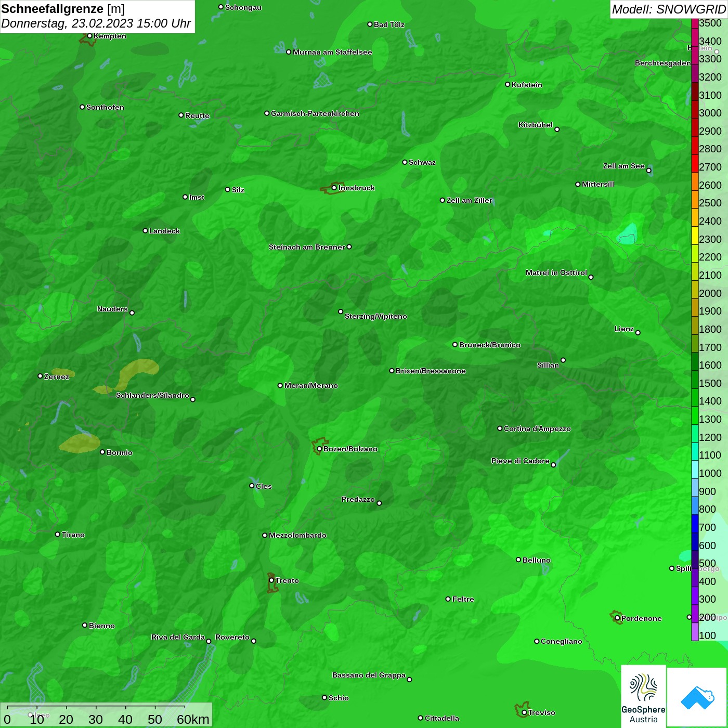The image size is (728, 728).
Task: Click the orange 2500 legend color
Action: 695,199
